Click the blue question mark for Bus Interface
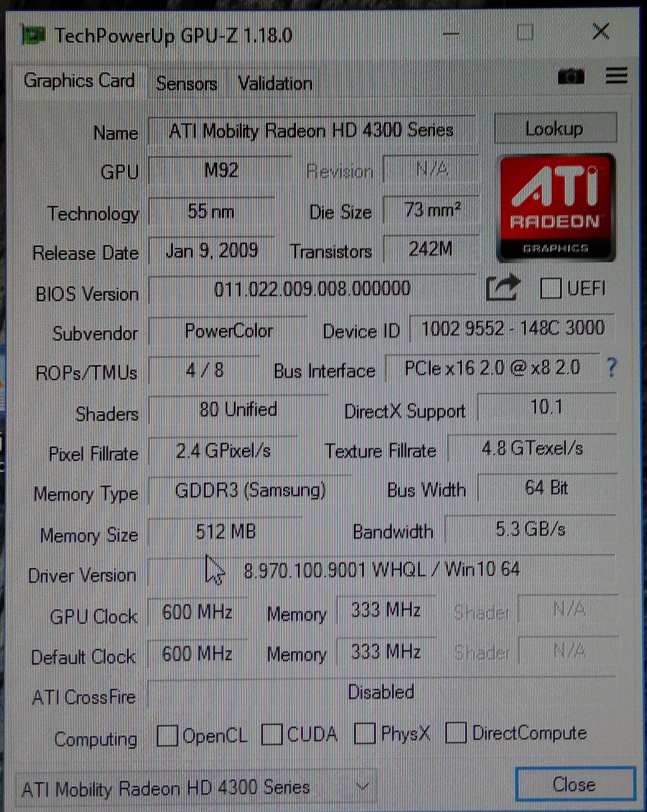 coord(612,368)
